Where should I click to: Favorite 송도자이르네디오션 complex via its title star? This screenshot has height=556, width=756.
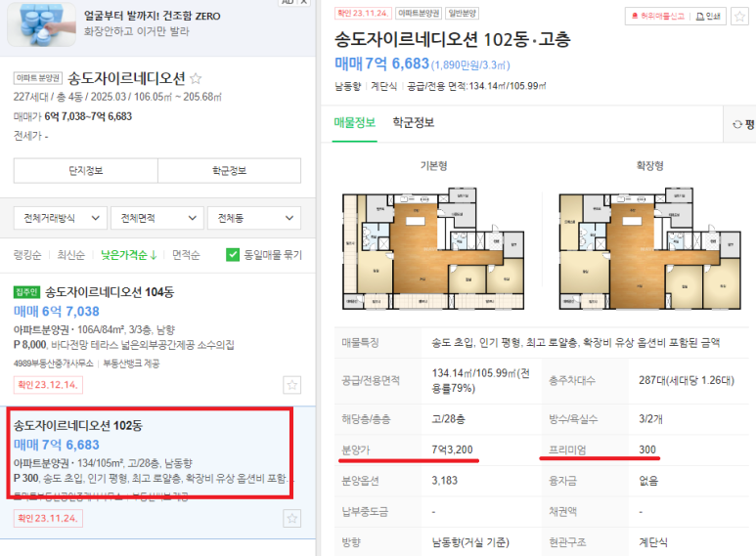pyautogui.click(x=196, y=78)
